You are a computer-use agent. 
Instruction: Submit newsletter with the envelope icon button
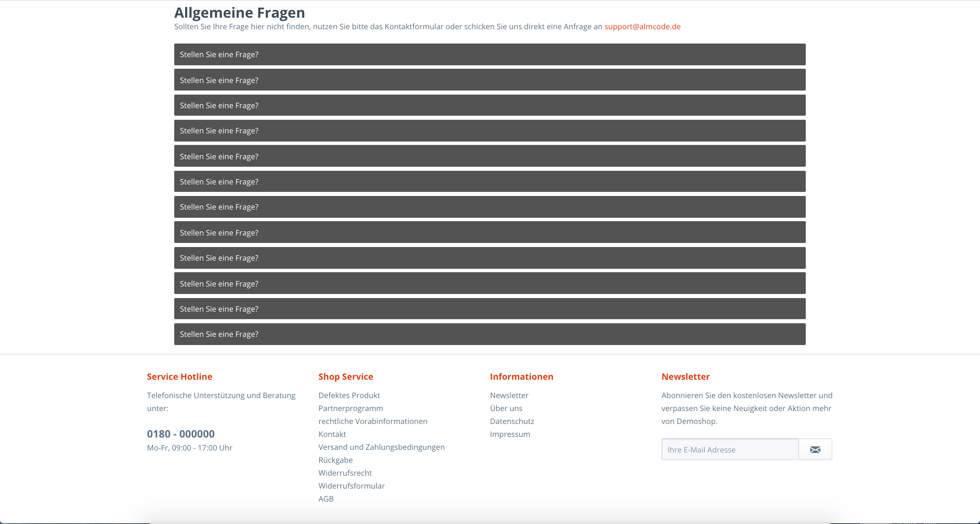(815, 449)
